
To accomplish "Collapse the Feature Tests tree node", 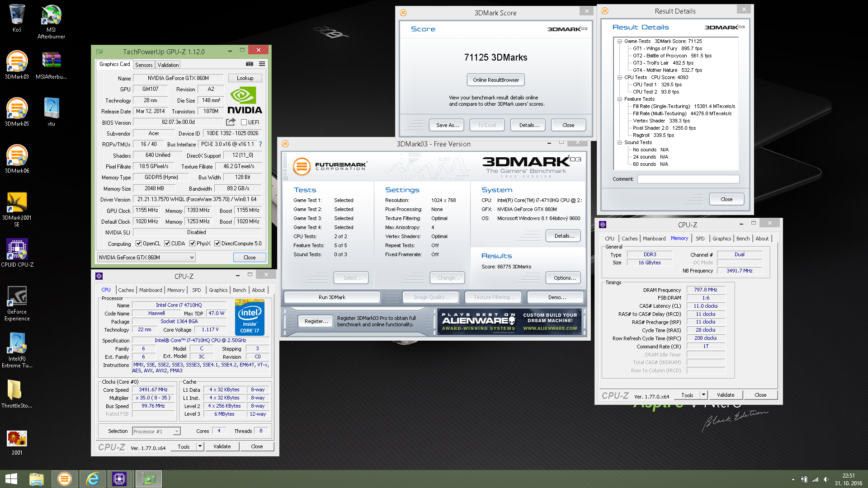I will [x=619, y=99].
